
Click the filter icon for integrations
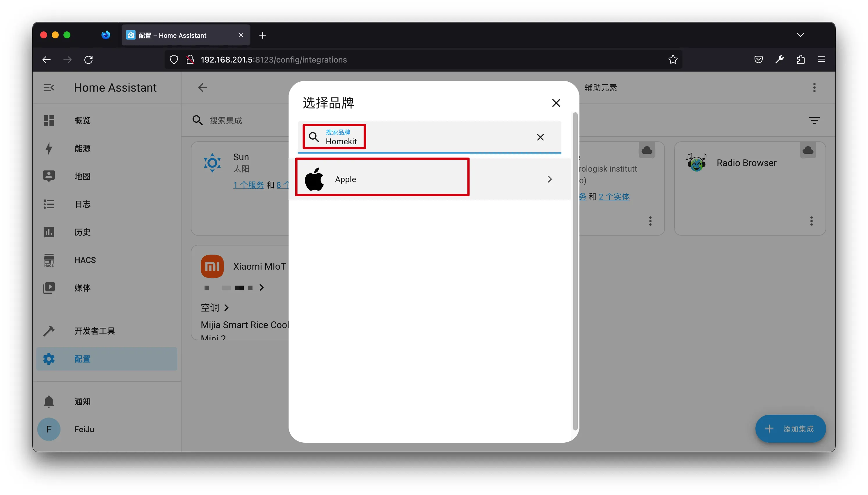pyautogui.click(x=814, y=120)
